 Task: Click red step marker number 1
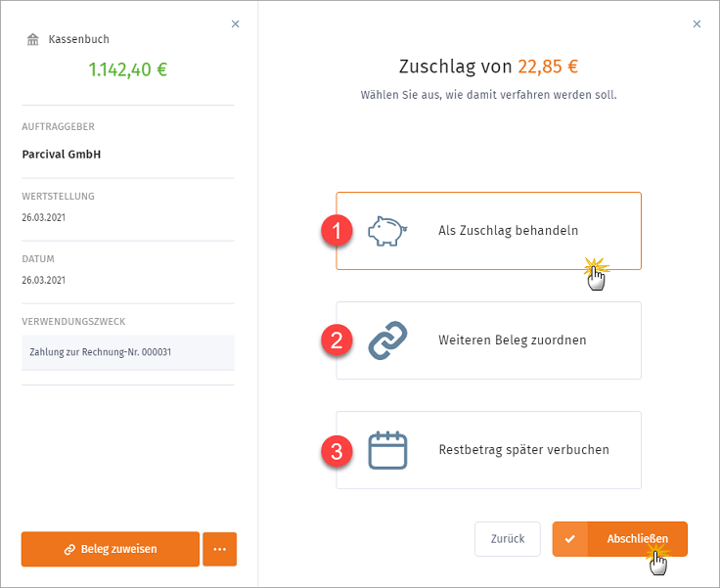pyautogui.click(x=337, y=231)
